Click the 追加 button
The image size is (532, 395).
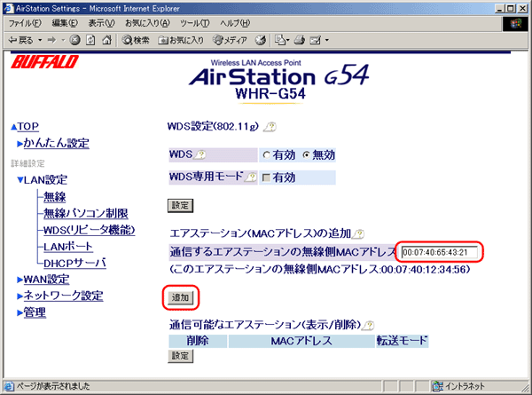[180, 297]
